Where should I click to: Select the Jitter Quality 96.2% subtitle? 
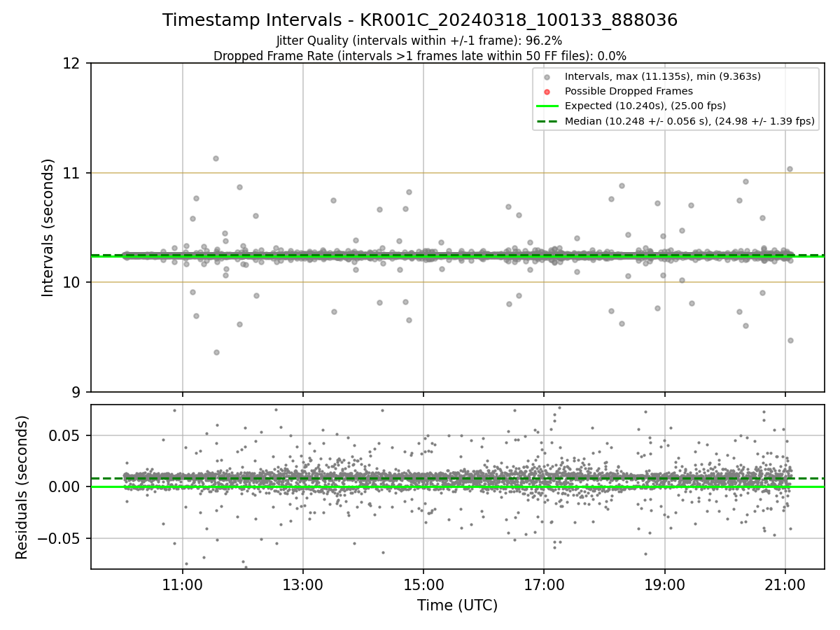click(419, 41)
